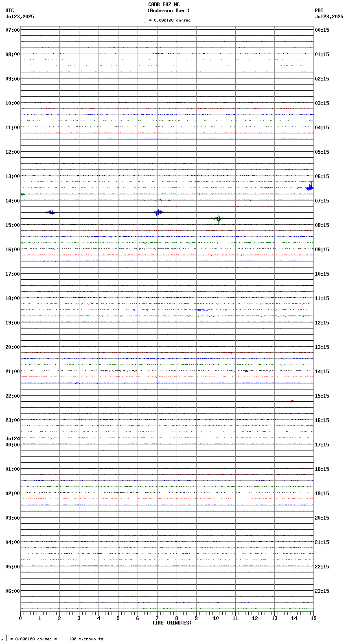This screenshot has height=644, width=346.
Task: Click the '17:00' UTC time label
Action: pos(13,274)
